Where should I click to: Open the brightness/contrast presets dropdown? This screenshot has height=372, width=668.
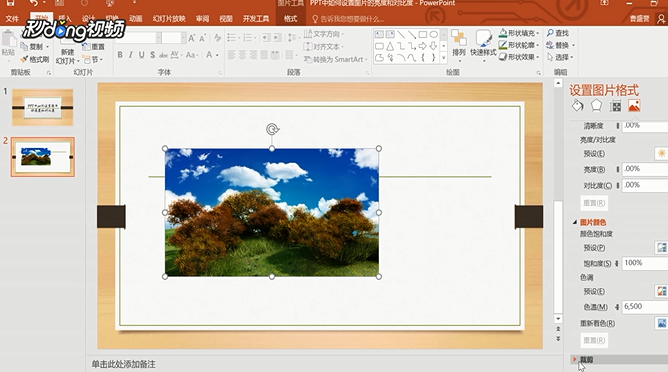(x=661, y=153)
